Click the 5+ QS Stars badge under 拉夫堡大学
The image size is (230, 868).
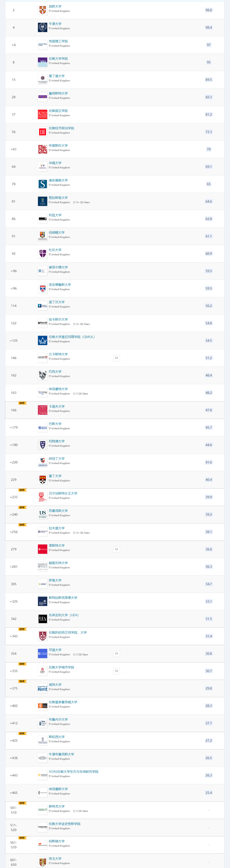[82, 533]
